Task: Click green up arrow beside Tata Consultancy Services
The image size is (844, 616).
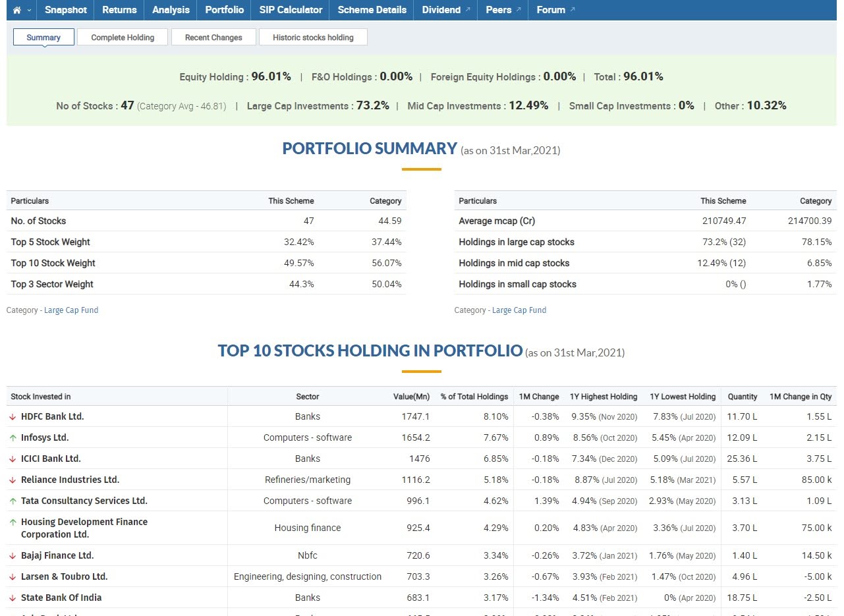Action: click(x=13, y=501)
